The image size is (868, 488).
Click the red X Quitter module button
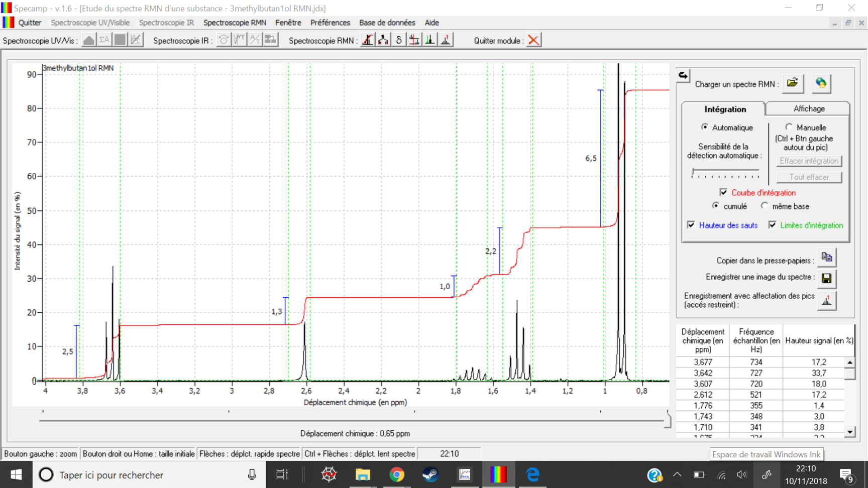533,40
